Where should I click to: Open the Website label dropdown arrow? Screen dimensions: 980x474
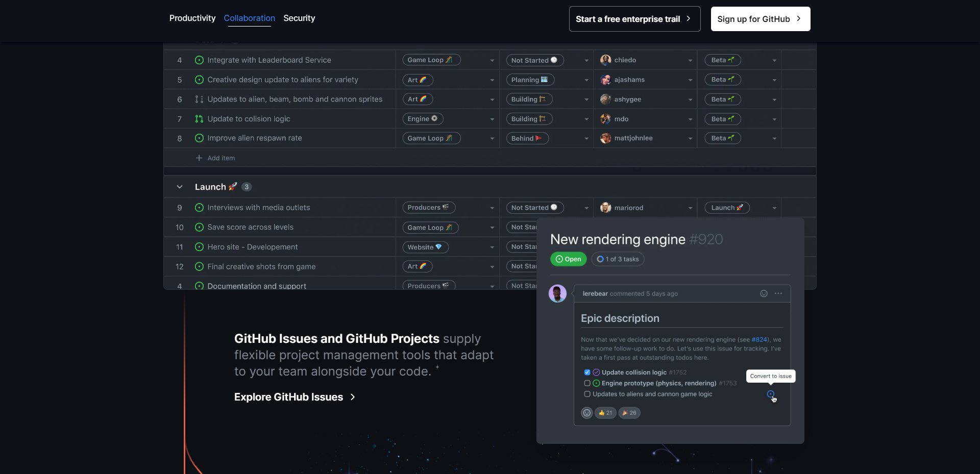(x=492, y=247)
